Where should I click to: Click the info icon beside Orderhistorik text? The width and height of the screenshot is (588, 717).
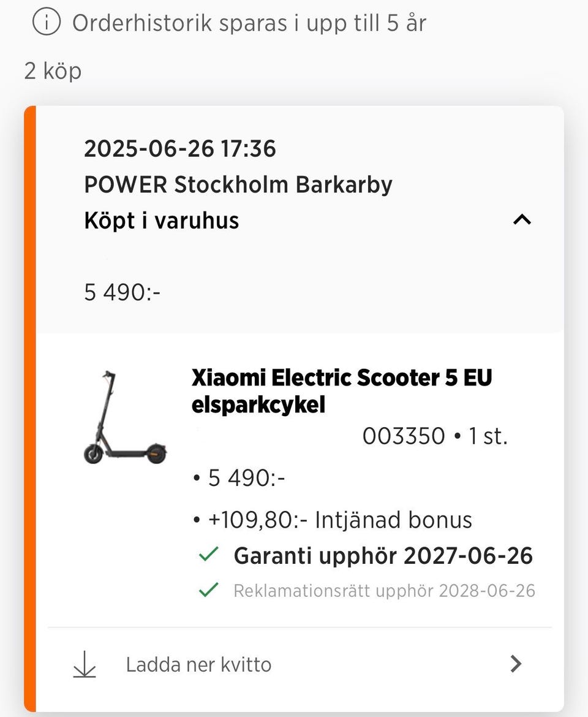pos(47,23)
